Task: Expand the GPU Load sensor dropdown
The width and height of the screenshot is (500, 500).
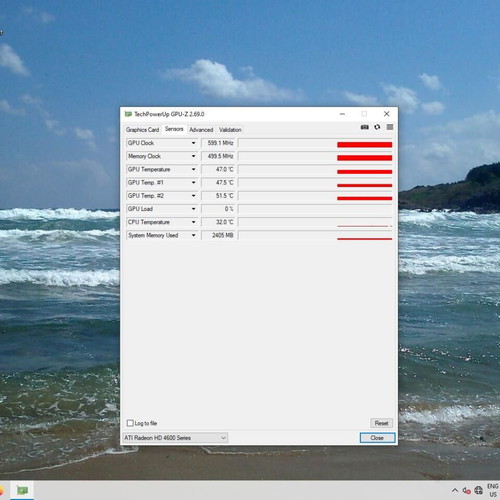Action: (x=193, y=209)
